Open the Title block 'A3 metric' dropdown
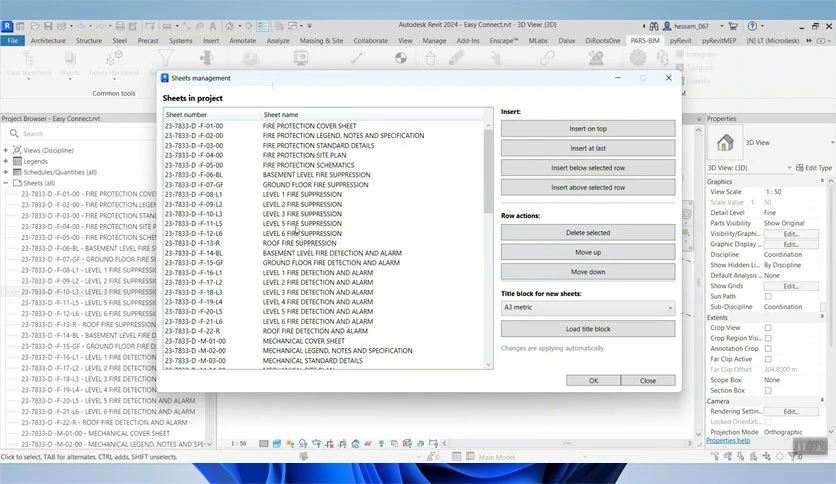This screenshot has height=484, width=836. 588,308
